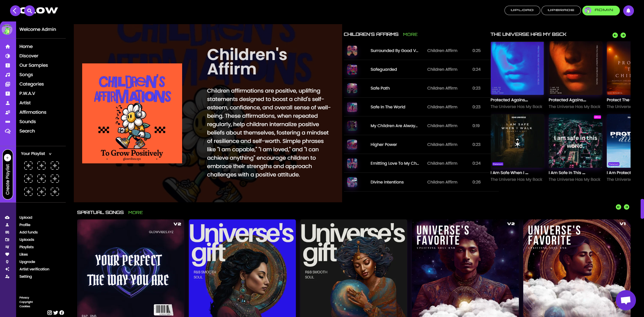The width and height of the screenshot is (644, 317).
Task: Click MORE link beside Children's Affirms
Action: click(x=410, y=34)
